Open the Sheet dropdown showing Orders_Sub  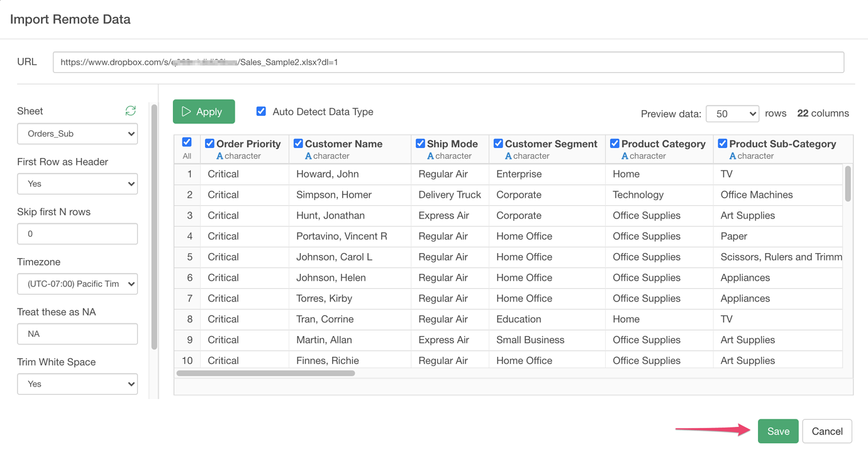coord(77,133)
